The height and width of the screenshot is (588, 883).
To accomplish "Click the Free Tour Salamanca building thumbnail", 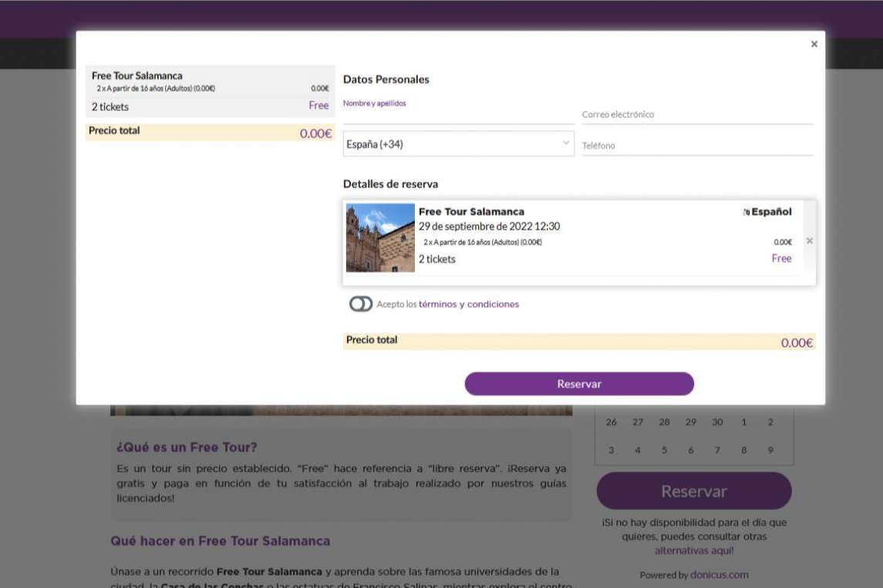I will [x=380, y=238].
